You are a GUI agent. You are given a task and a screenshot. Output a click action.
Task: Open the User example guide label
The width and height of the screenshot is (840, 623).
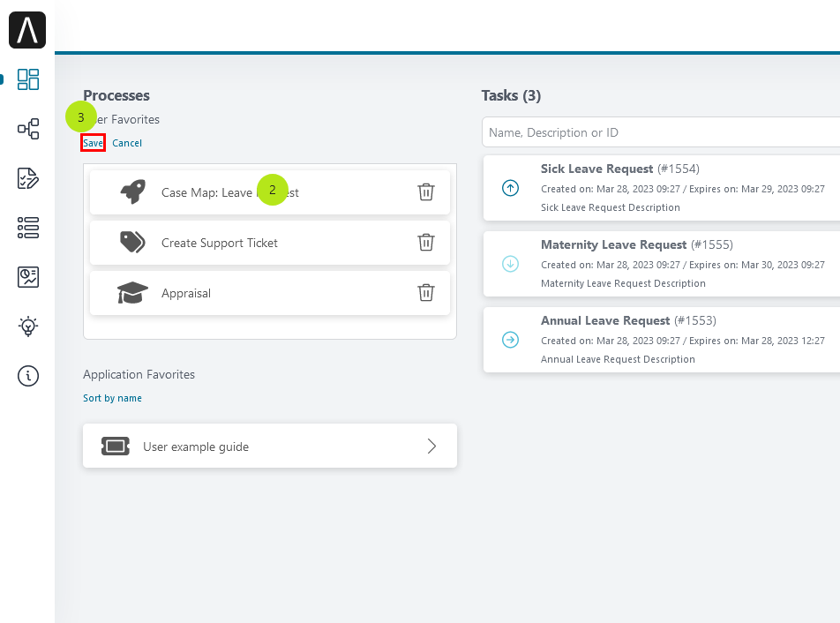coord(196,447)
